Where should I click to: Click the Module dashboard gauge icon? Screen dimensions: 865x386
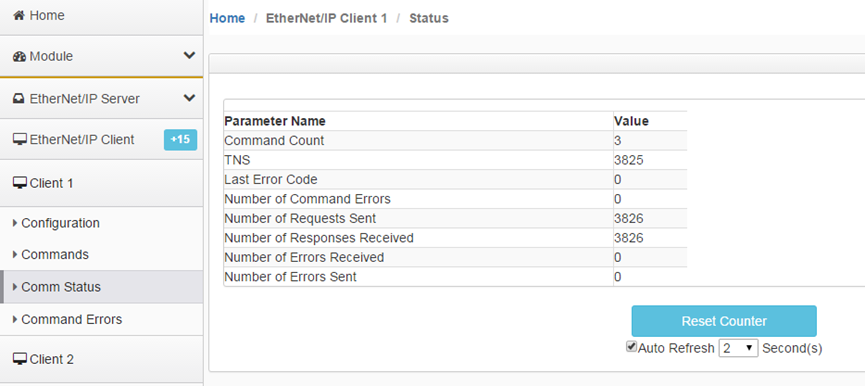[19, 56]
